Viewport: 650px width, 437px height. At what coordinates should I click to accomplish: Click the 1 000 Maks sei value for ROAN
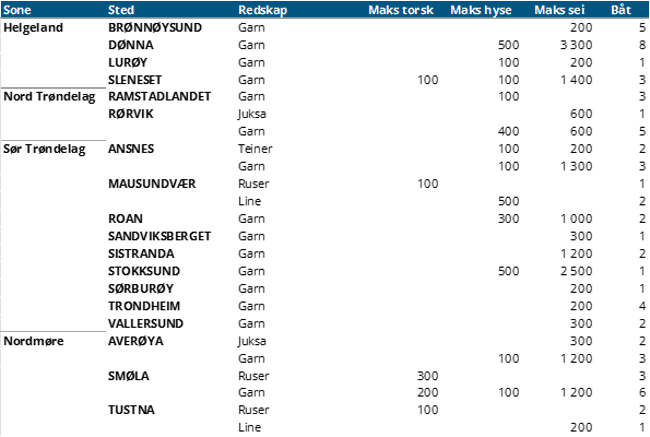pyautogui.click(x=576, y=218)
